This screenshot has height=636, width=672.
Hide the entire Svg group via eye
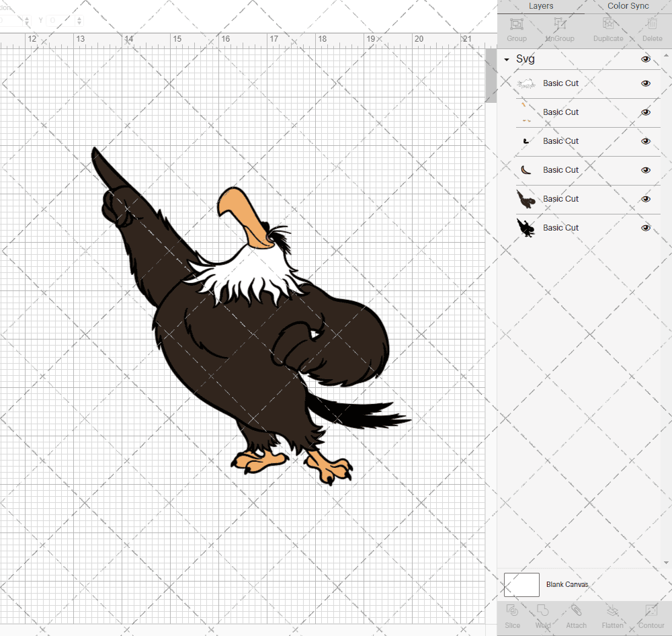click(x=645, y=59)
